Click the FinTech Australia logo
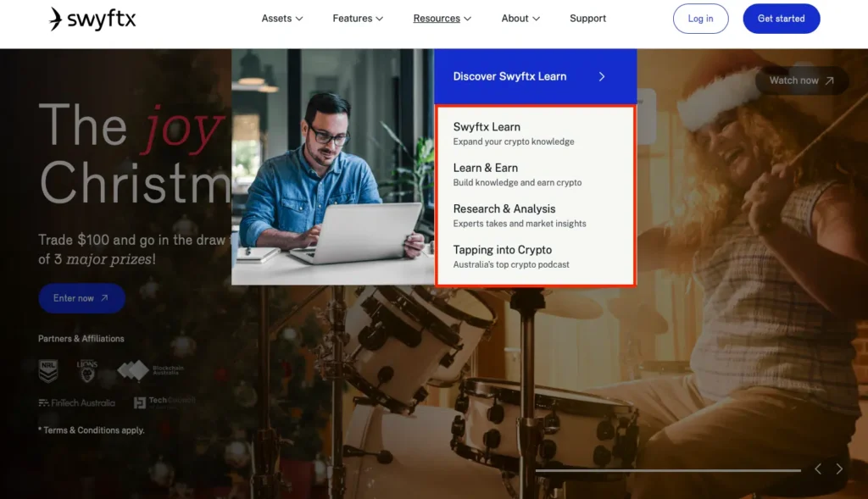The image size is (868, 499). pos(76,402)
